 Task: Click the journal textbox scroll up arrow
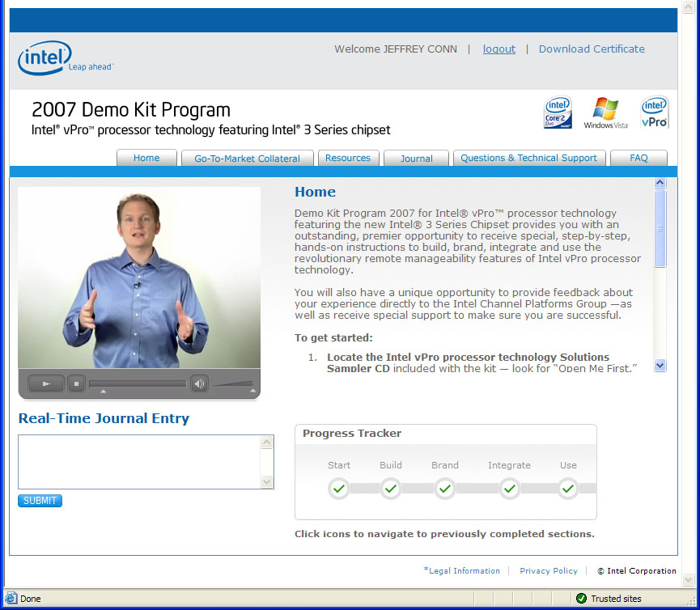[x=266, y=443]
